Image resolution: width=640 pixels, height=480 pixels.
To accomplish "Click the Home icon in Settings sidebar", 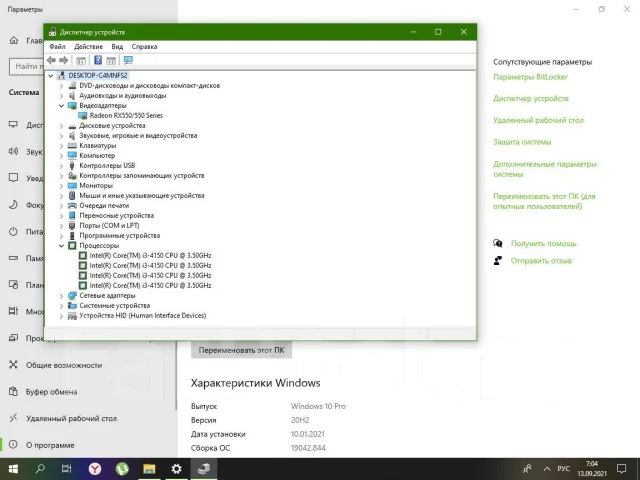I will coord(13,40).
